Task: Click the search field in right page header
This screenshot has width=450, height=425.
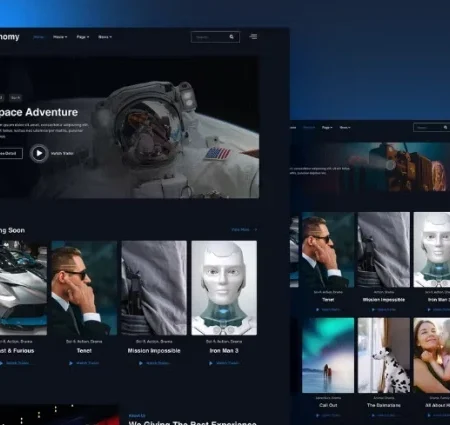Action: coord(432,127)
